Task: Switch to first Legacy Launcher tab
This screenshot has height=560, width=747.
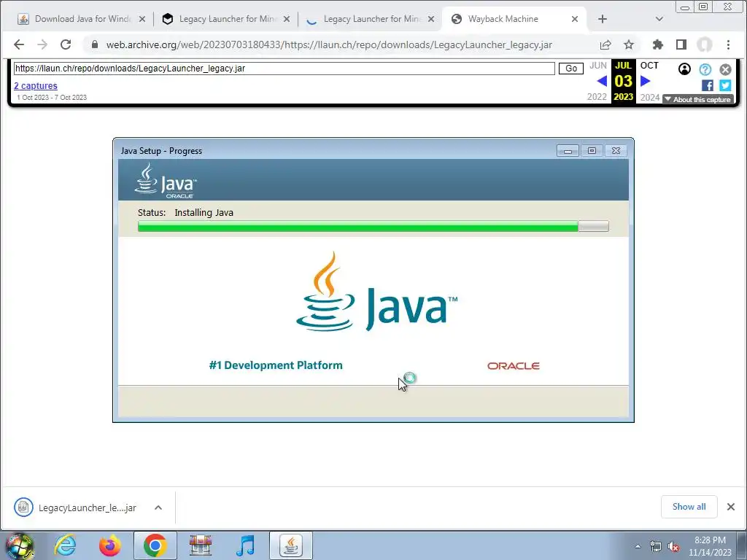Action: tap(225, 19)
